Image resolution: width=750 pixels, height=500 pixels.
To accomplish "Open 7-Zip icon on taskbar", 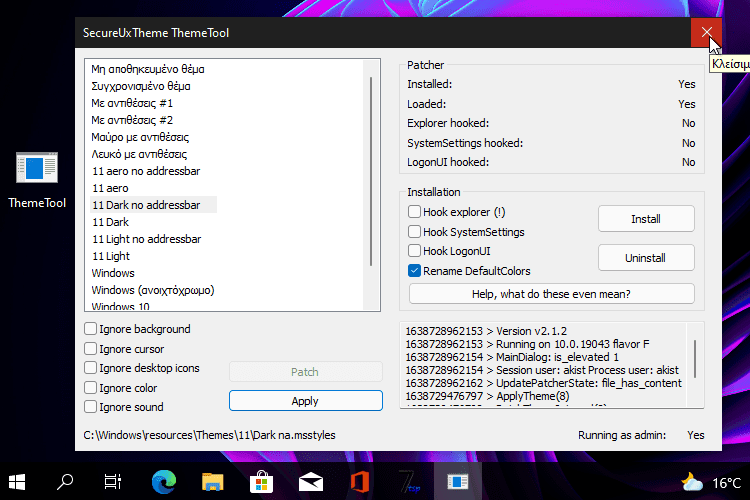I will point(409,482).
